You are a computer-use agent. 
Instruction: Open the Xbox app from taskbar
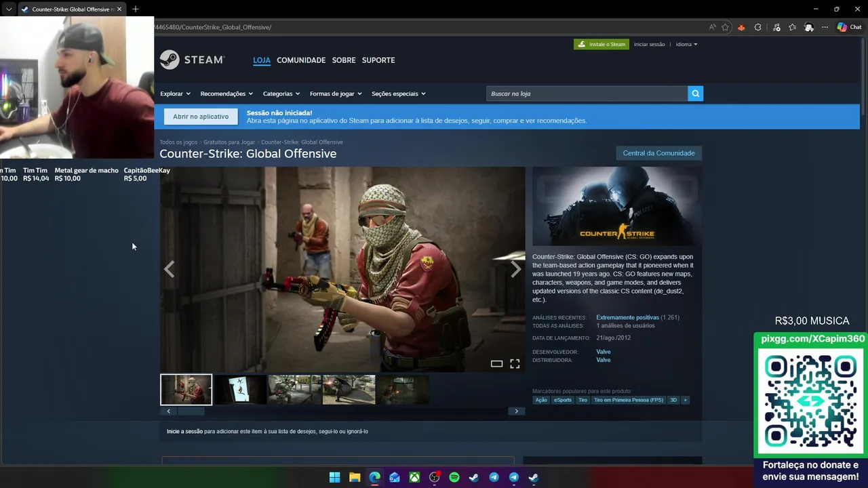pyautogui.click(x=414, y=477)
